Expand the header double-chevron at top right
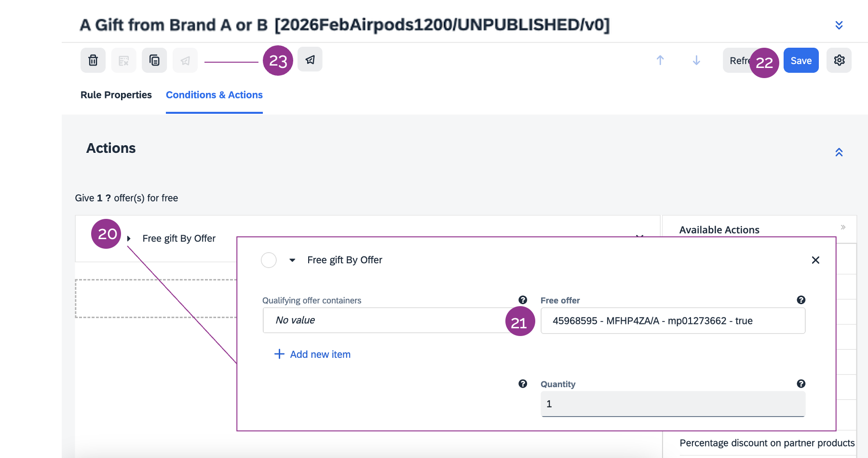868x458 pixels. [x=839, y=25]
